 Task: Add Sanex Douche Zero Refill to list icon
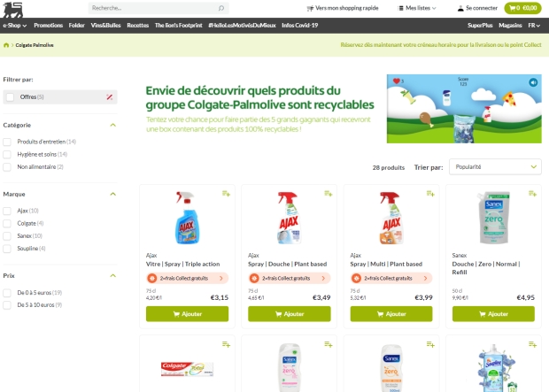(532, 194)
